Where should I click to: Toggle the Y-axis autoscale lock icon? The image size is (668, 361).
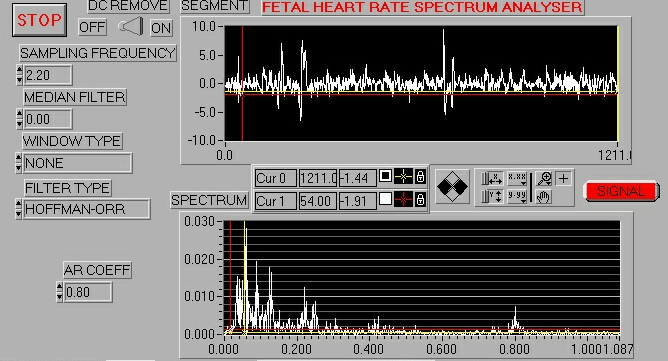(491, 196)
